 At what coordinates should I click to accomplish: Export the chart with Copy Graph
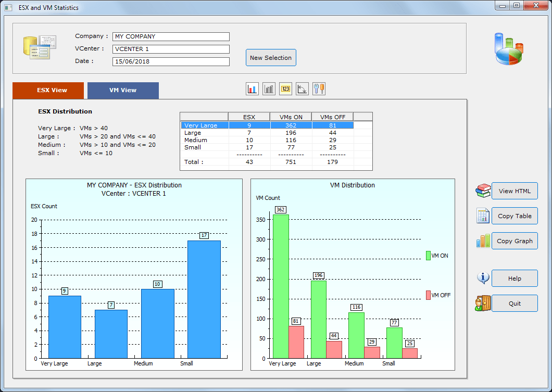[x=515, y=241]
